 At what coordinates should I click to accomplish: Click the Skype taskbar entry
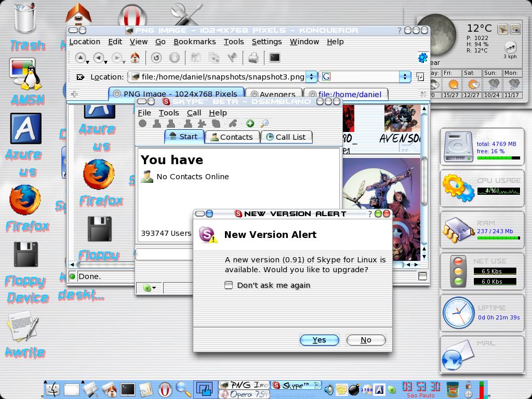tap(296, 385)
